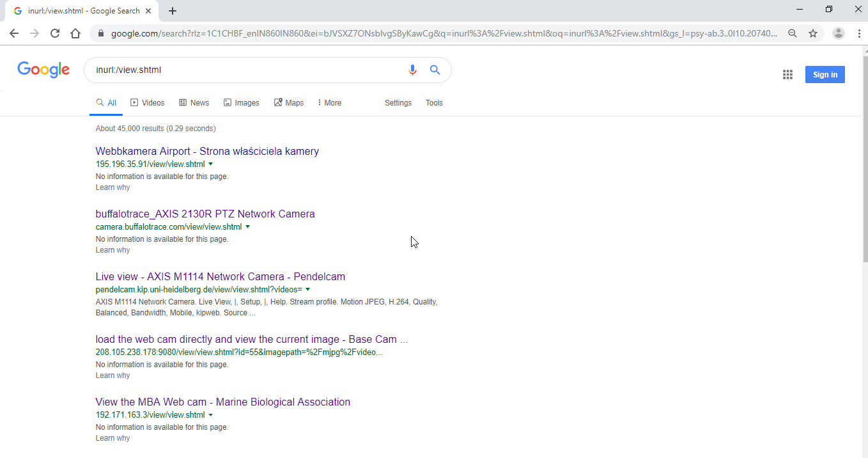Open Chrome profile avatar

839,33
